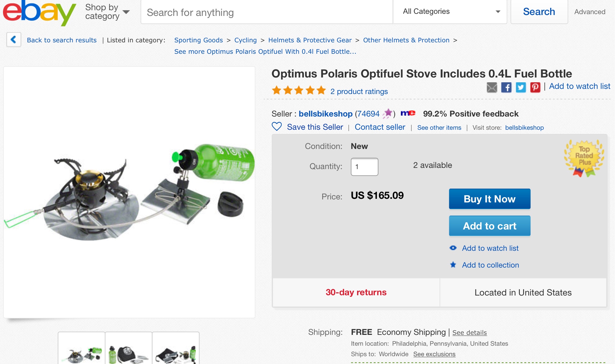Click the Quantity input field
Image resolution: width=615 pixels, height=364 pixels.
pos(364,167)
